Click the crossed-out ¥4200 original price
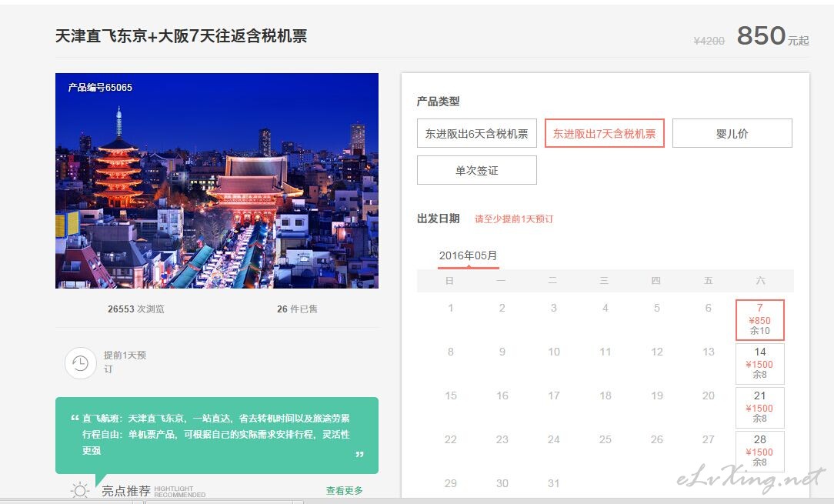Image resolution: width=834 pixels, height=504 pixels. [x=709, y=41]
